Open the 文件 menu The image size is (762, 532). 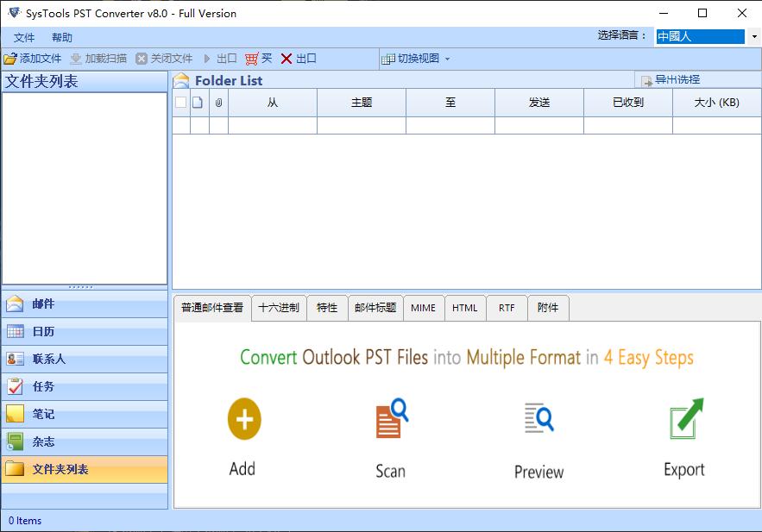point(24,37)
